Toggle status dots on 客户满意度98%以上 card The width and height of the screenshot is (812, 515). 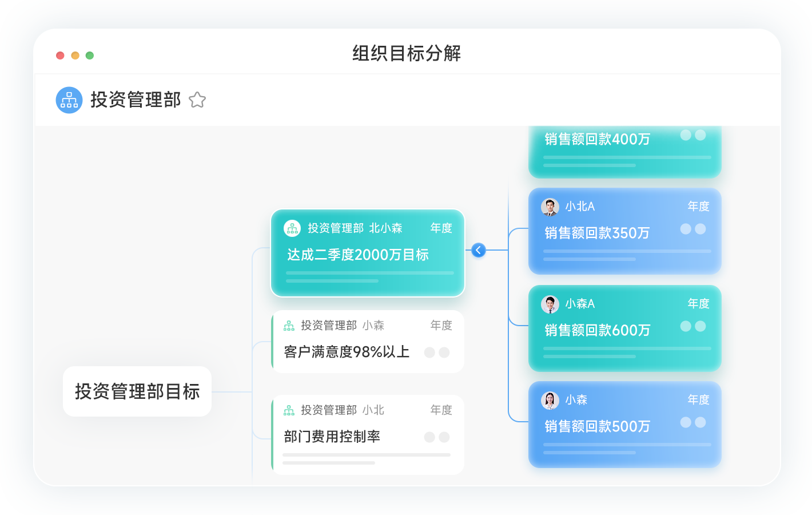[437, 352]
